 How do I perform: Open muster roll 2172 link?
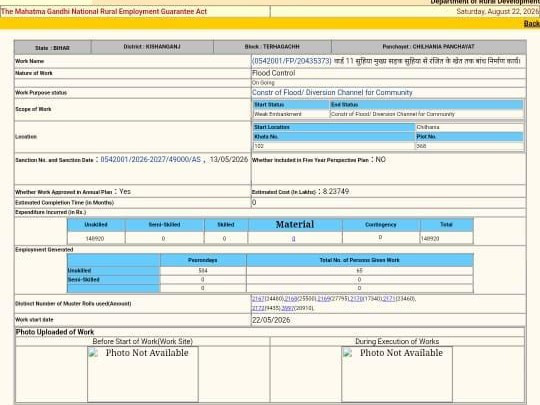tap(258, 308)
